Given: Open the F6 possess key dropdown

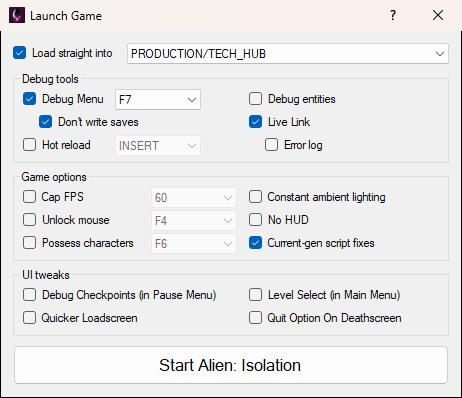Looking at the screenshot, I should (194, 244).
